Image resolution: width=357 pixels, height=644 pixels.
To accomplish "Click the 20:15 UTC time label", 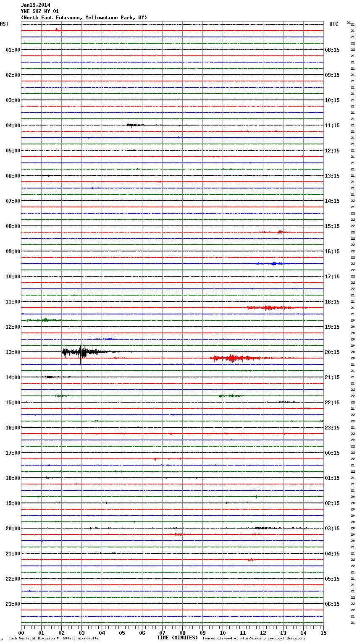I will tap(332, 352).
